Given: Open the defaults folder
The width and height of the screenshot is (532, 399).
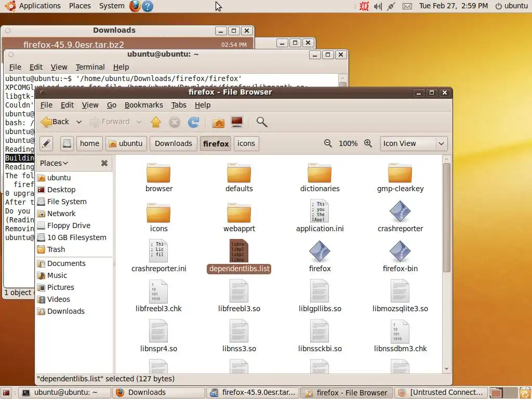Looking at the screenshot, I should tap(239, 178).
